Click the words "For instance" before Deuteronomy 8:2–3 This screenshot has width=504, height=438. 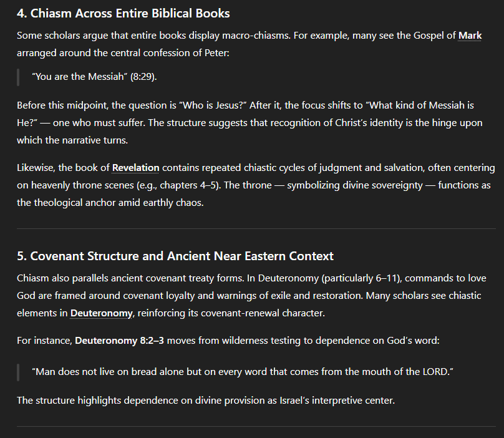44,342
